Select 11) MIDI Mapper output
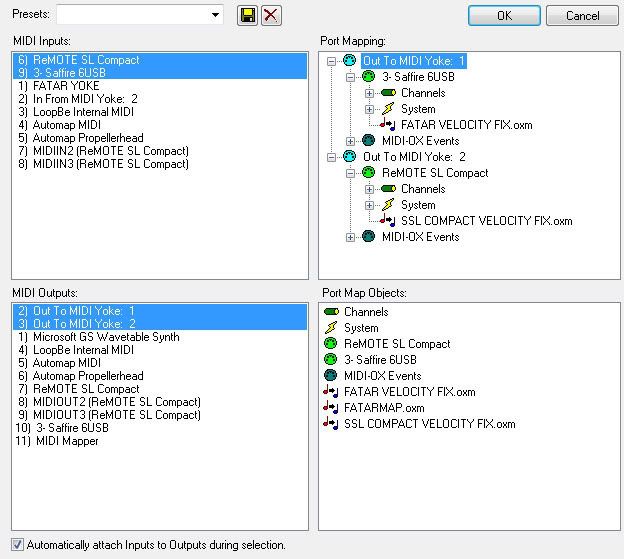The width and height of the screenshot is (624, 559). point(160,441)
